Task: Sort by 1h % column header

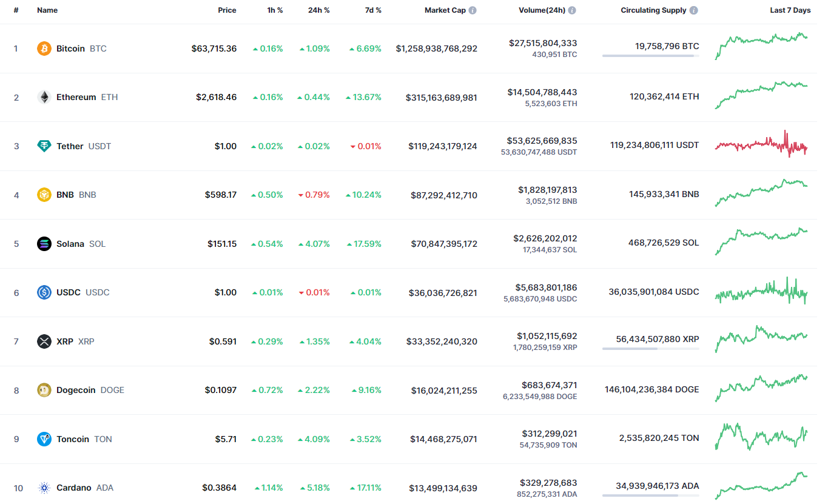Action: tap(275, 10)
